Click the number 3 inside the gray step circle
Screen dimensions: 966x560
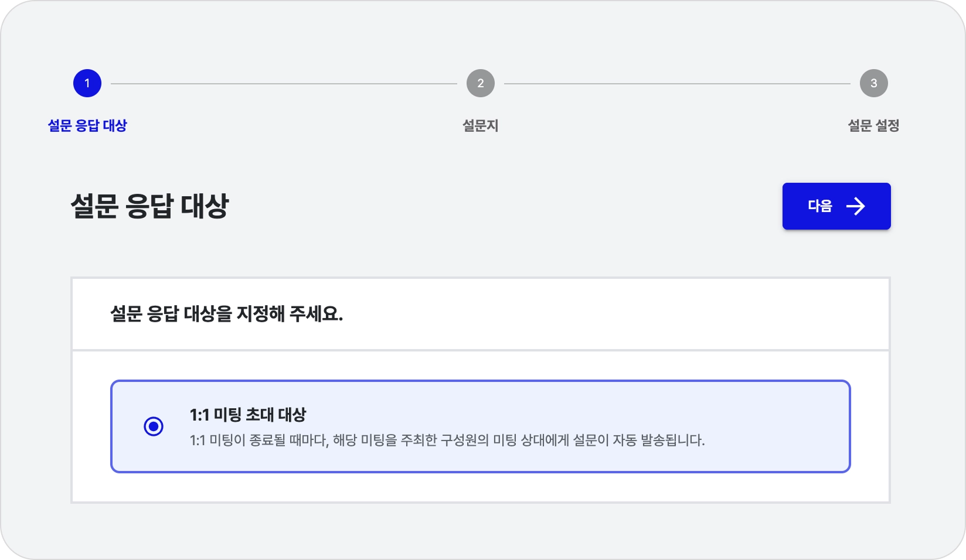point(873,83)
